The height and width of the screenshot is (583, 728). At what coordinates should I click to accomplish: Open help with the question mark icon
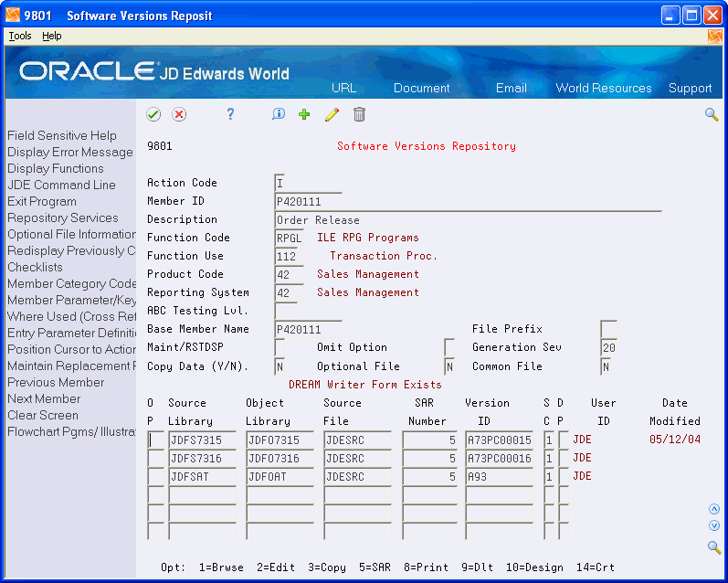[x=230, y=114]
